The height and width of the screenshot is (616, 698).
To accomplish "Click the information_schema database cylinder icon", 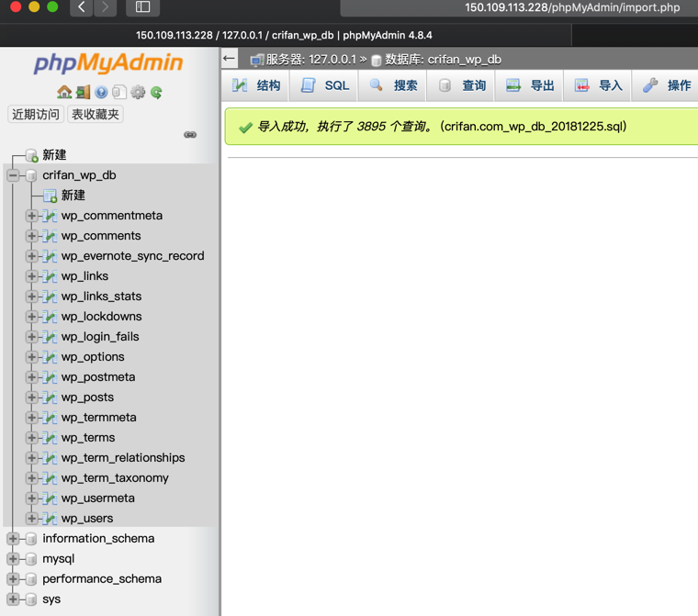I will [30, 539].
